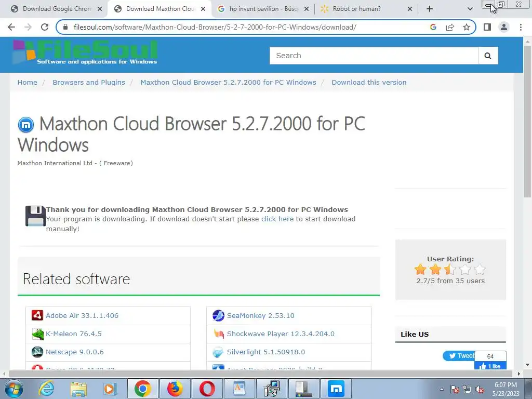Click the Silverlight icon
532x399 pixels.
coord(218,352)
